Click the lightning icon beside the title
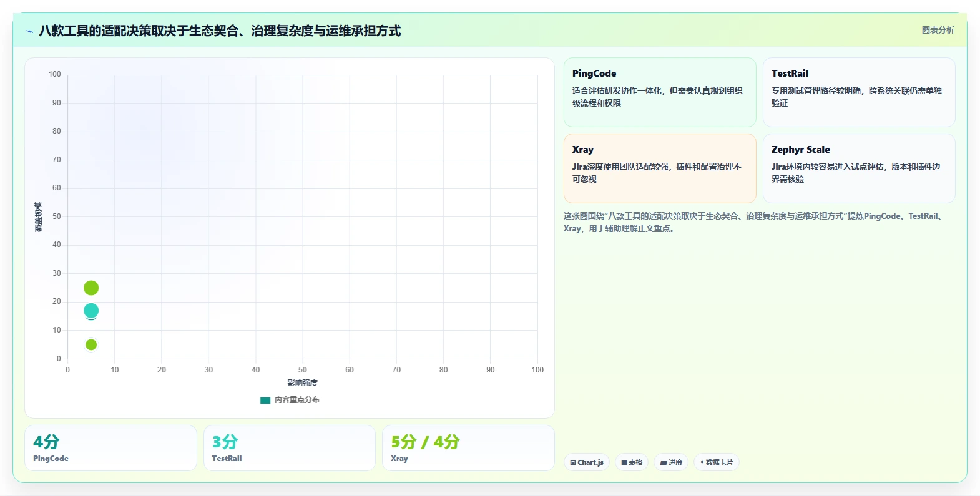 click(29, 31)
